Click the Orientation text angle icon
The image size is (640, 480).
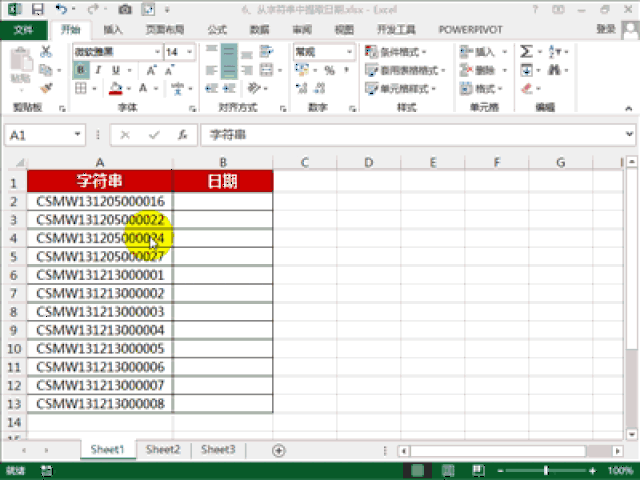(x=254, y=88)
